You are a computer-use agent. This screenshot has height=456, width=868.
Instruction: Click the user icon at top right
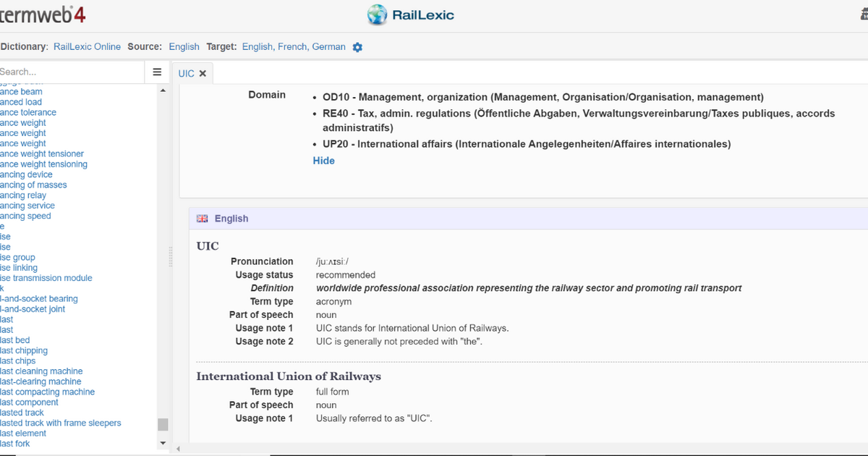pos(862,16)
